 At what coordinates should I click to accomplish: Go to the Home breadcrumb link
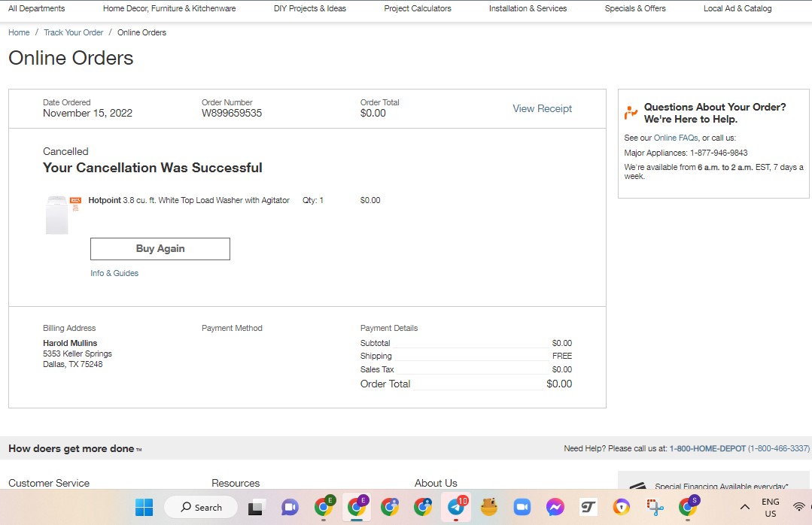pos(19,32)
